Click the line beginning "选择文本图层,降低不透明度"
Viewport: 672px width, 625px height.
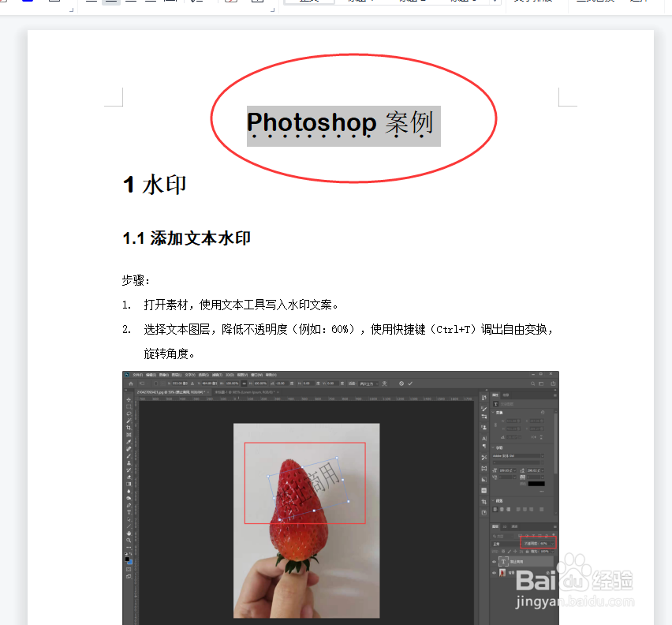pyautogui.click(x=349, y=329)
